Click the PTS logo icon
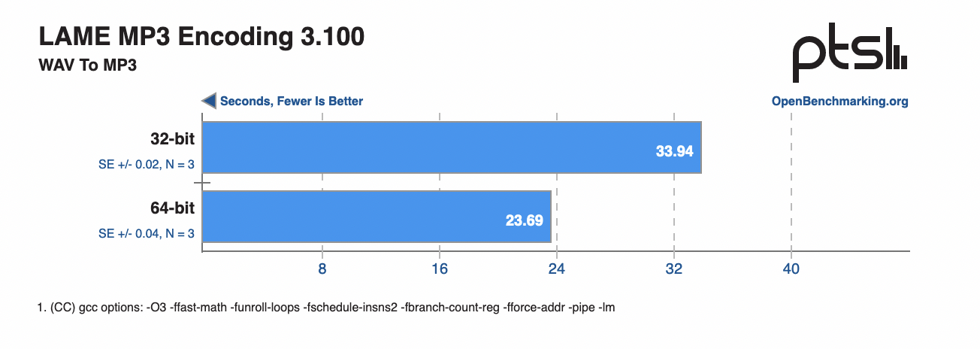Screen dimensions: 980x349 (850, 53)
